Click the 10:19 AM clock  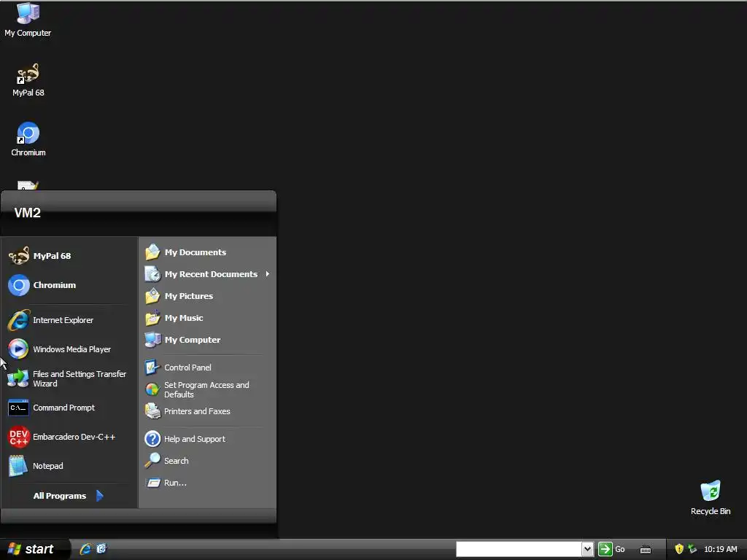click(720, 549)
